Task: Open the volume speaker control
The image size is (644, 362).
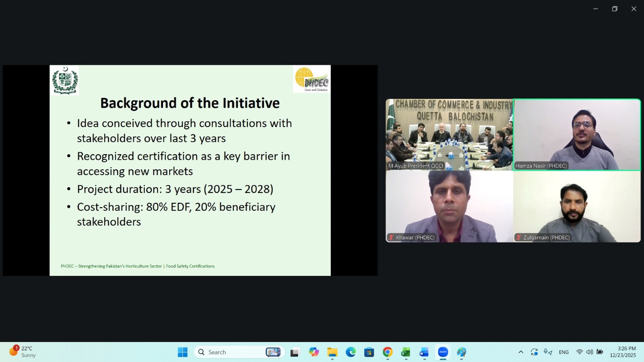Action: tap(589, 352)
